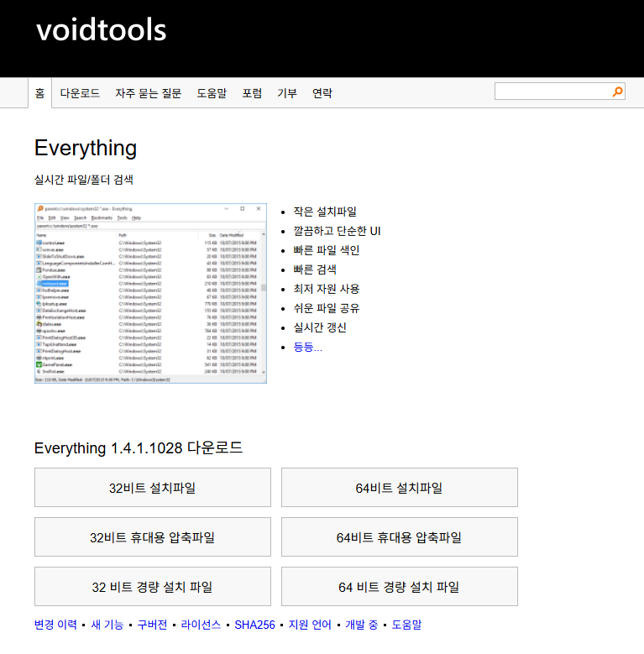
Task: Follow the 등등... features link
Action: coord(308,347)
